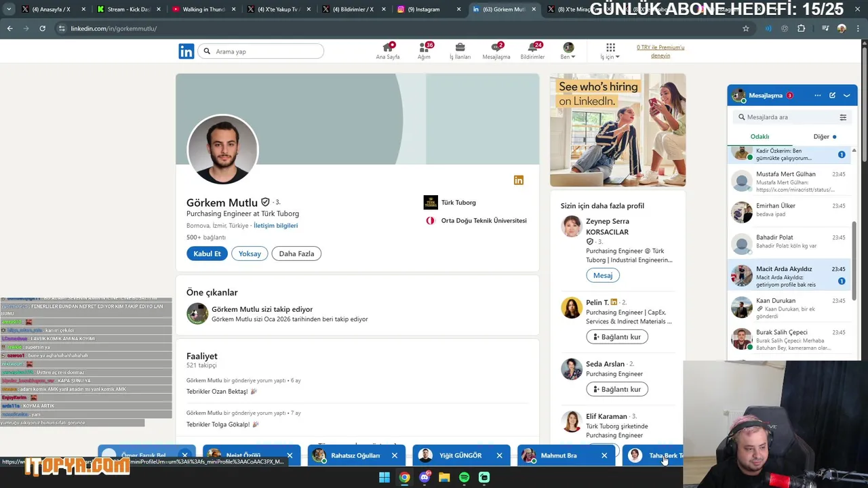This screenshot has height=488, width=868.
Task: Open browser extensions puzzle icon
Action: (x=802, y=28)
